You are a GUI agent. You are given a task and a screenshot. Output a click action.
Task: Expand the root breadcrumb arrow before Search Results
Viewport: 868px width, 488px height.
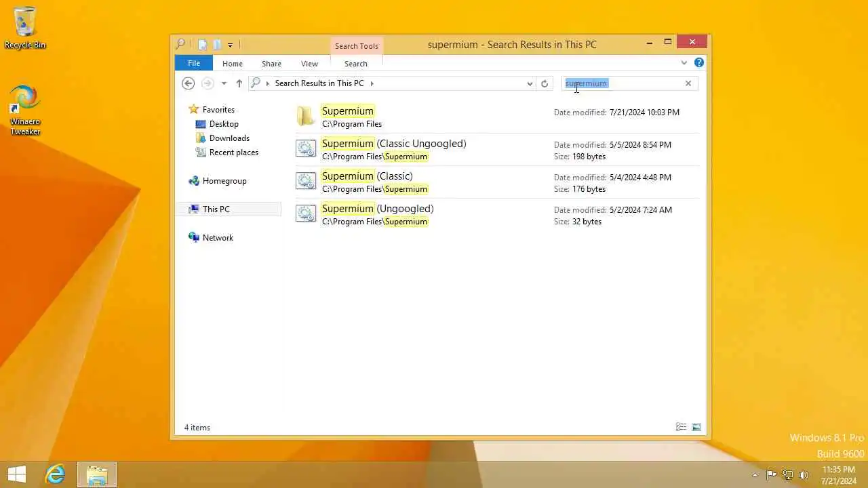click(268, 83)
